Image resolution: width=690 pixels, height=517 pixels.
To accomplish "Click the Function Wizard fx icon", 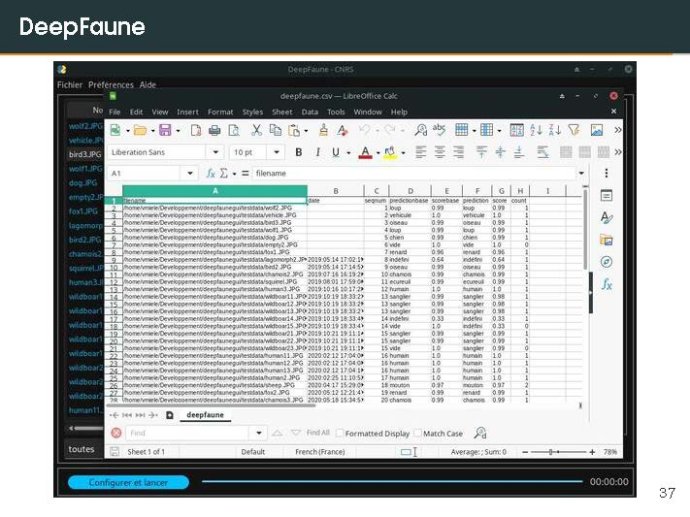I will [x=211, y=173].
